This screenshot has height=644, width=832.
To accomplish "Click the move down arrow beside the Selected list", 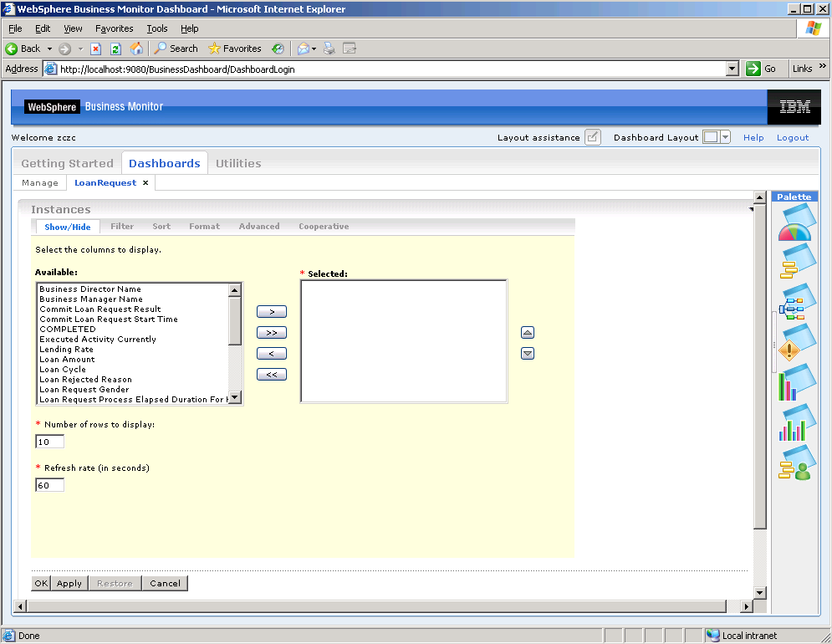I will [x=528, y=354].
